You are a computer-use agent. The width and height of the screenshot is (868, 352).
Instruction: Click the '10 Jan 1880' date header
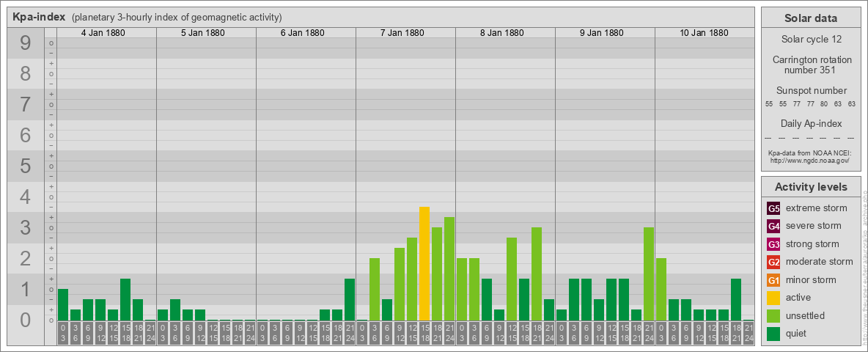point(704,33)
